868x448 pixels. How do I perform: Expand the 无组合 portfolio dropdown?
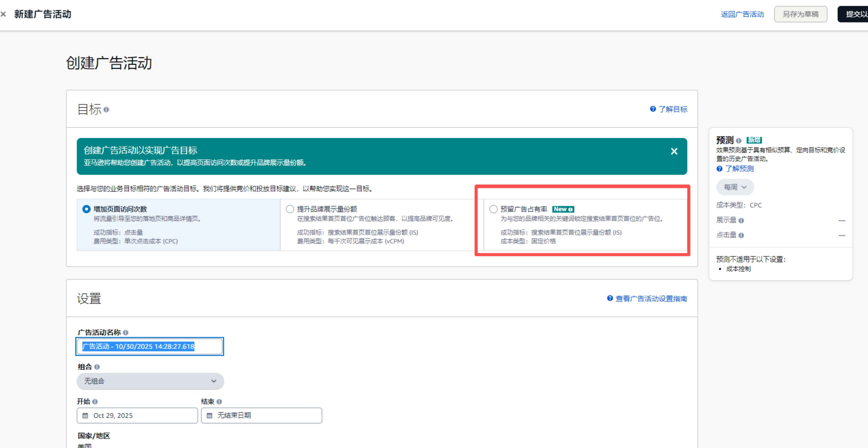point(150,381)
